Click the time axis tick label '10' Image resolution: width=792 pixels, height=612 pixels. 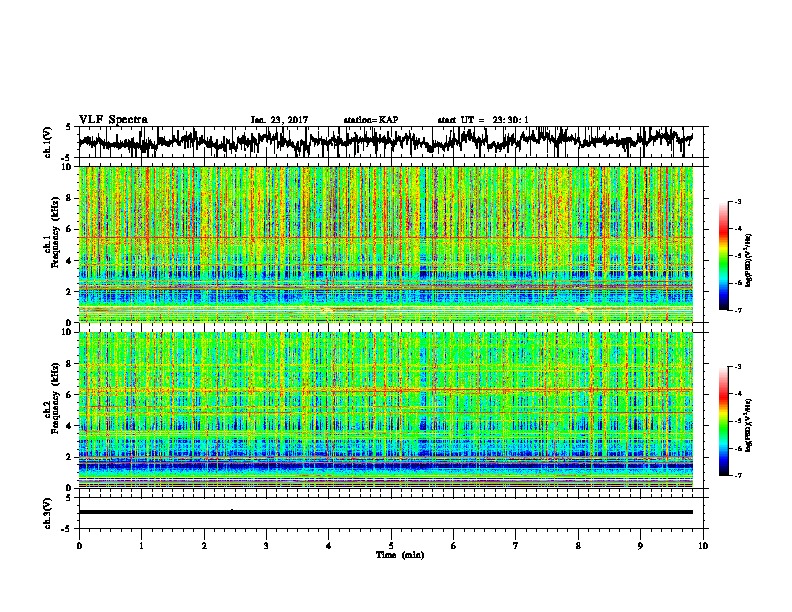703,545
